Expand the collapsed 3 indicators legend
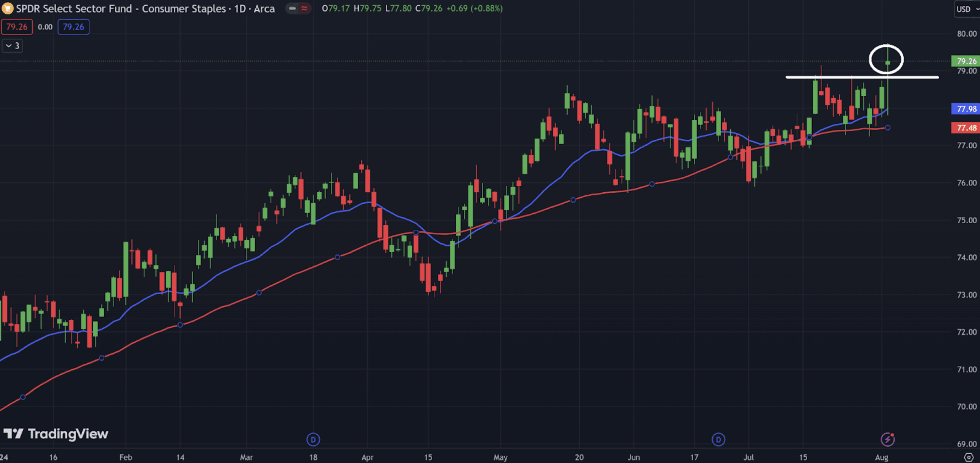 click(12, 46)
